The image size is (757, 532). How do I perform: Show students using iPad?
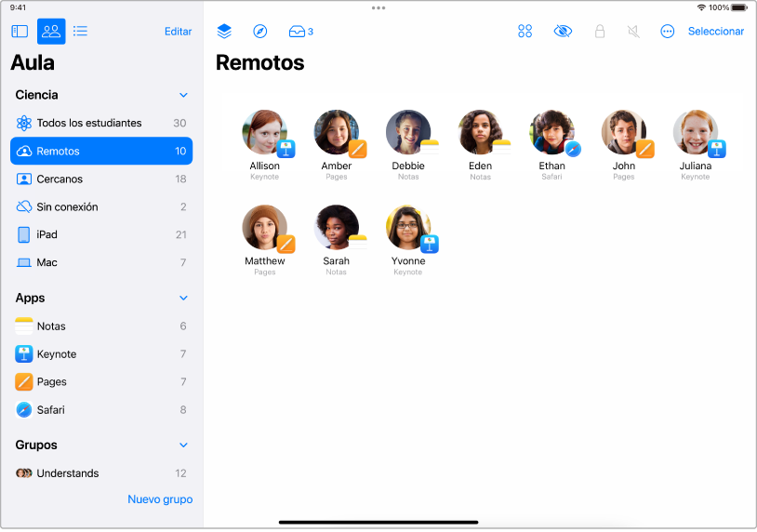[101, 235]
